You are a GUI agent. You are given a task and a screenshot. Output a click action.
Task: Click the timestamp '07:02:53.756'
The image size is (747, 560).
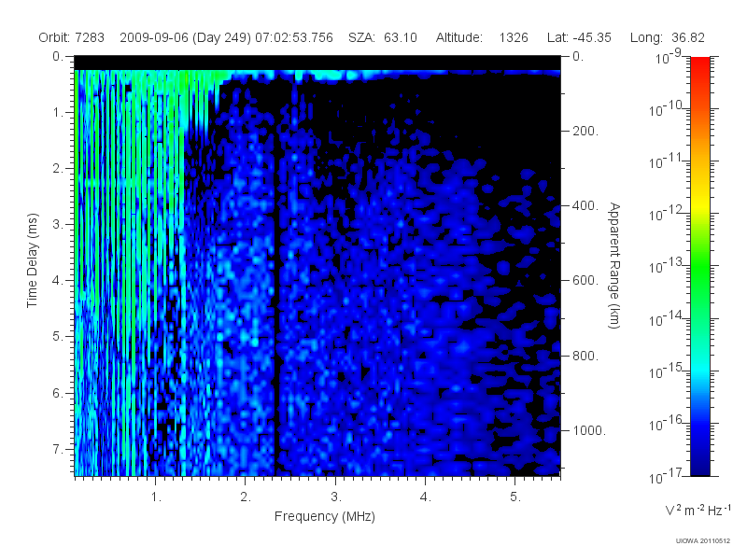coord(294,37)
